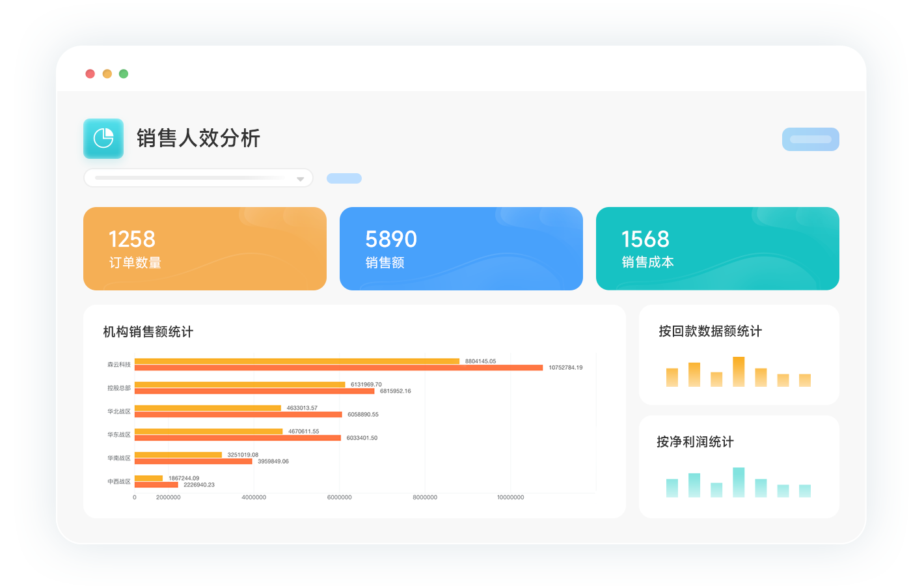
Task: Open the orange 订单数量 card
Action: tap(204, 249)
